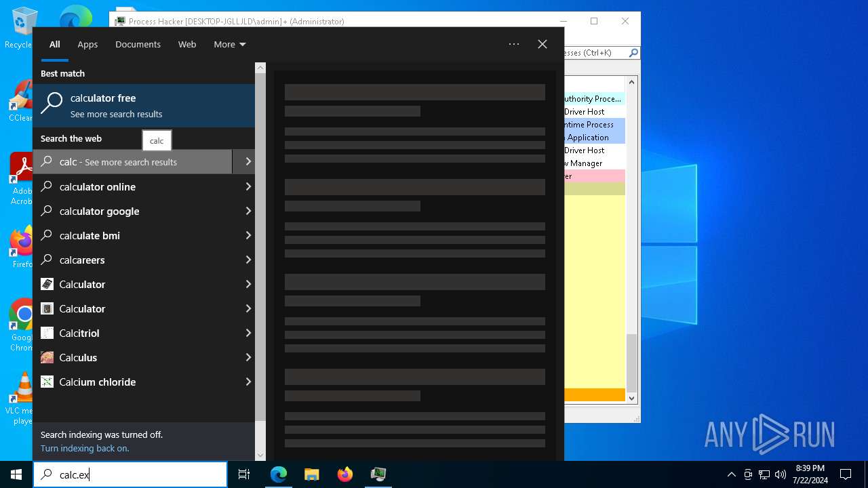Select the All search tab
The width and height of the screenshot is (868, 488).
(55, 44)
